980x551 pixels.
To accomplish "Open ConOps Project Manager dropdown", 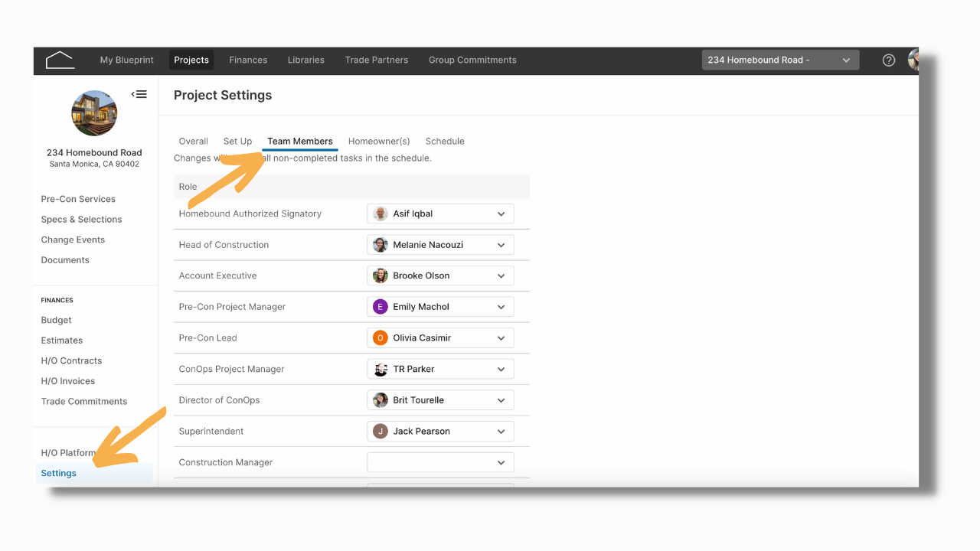I will point(440,369).
